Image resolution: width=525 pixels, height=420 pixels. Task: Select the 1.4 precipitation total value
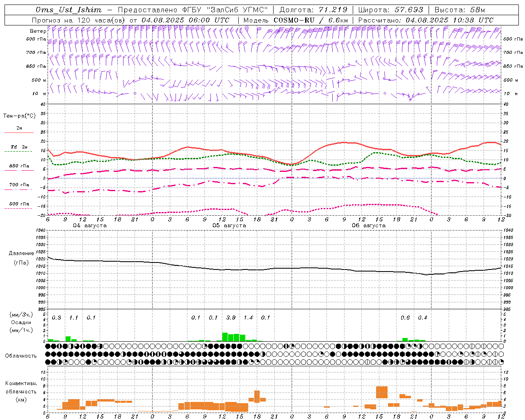(249, 317)
